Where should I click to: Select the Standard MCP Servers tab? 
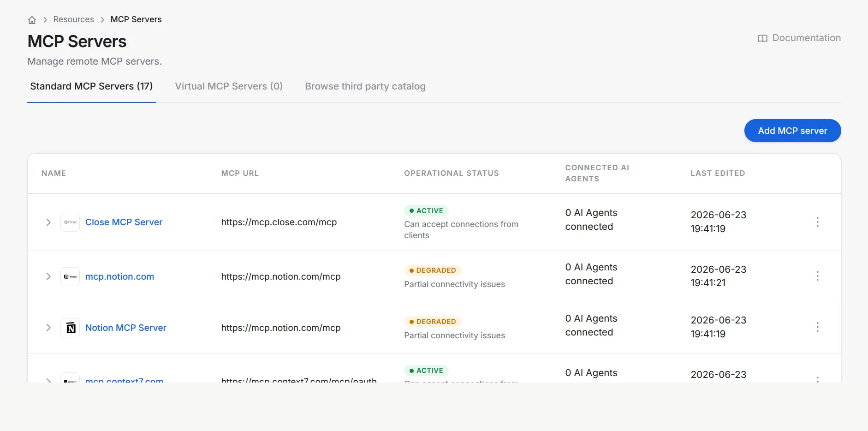coord(91,86)
